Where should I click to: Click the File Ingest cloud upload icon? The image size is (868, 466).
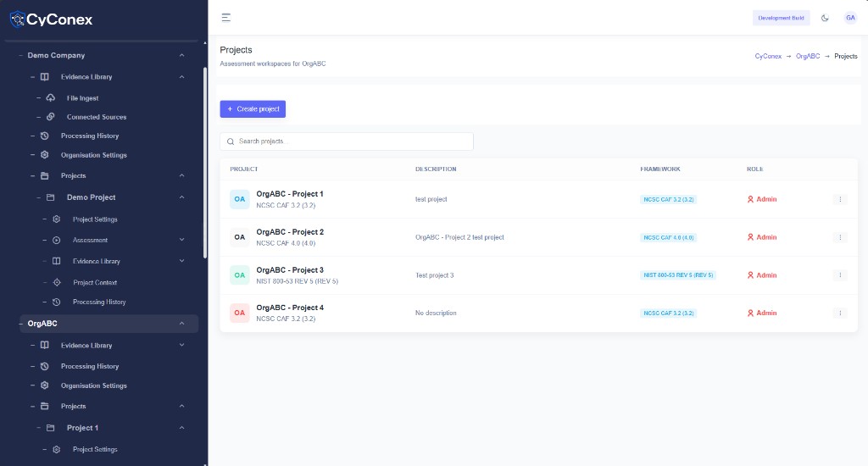pos(50,98)
